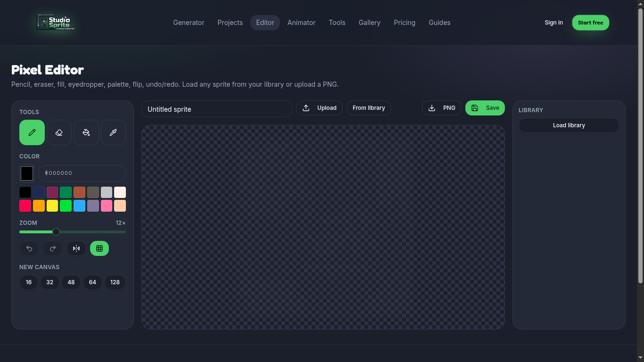This screenshot has height=362, width=644.
Task: Click the Untitled sprite name field
Action: (217, 109)
